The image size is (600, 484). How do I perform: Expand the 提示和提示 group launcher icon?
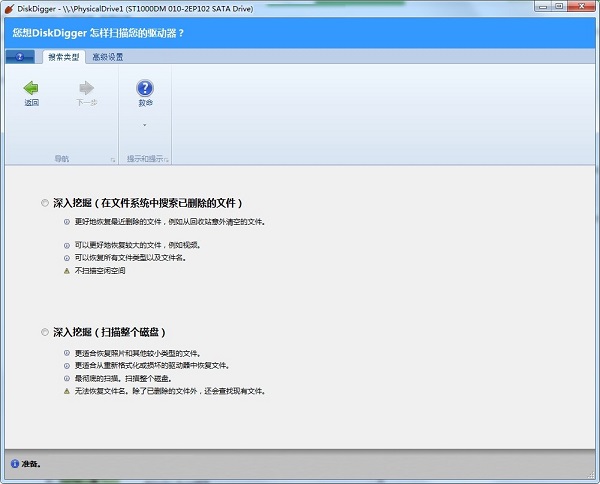(166, 160)
